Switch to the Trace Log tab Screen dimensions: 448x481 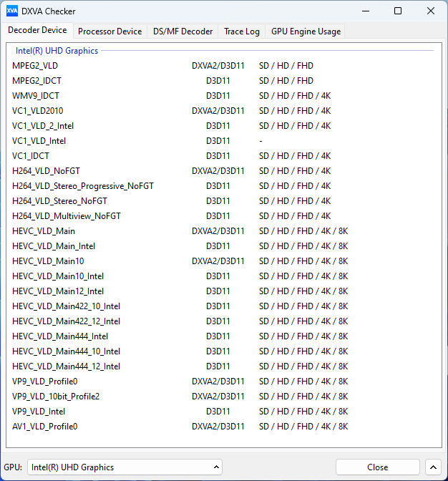coord(242,31)
